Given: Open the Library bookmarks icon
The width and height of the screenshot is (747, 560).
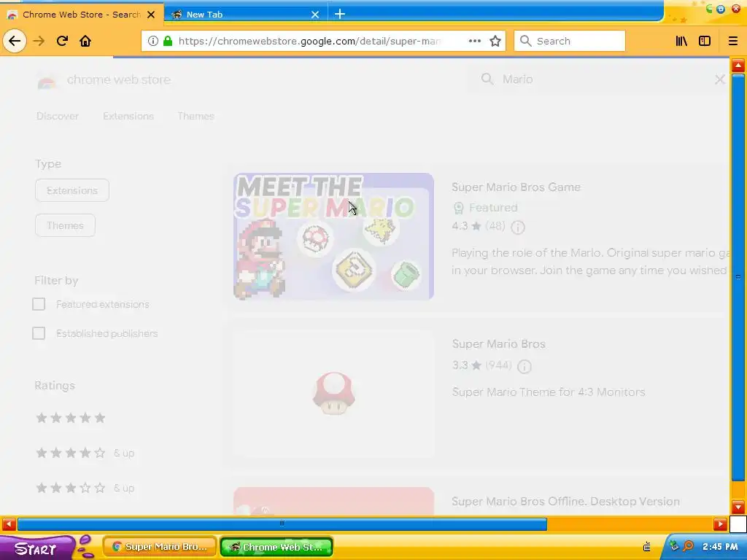Looking at the screenshot, I should tap(681, 41).
